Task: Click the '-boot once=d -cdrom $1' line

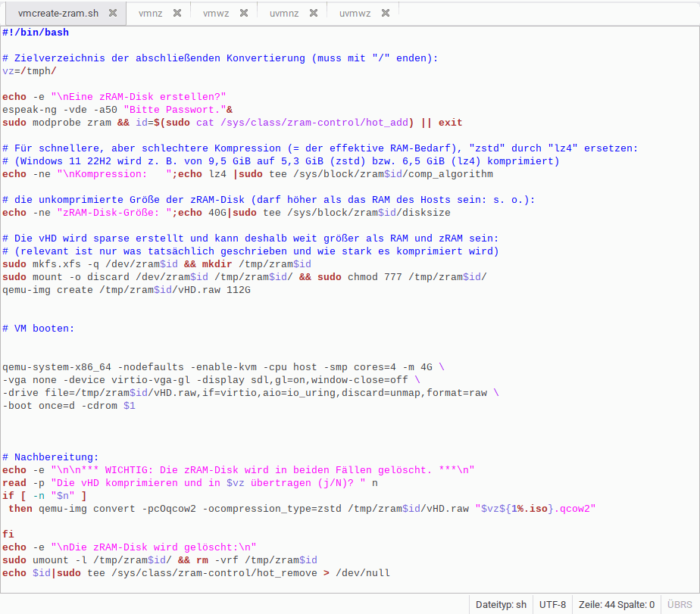Action: 69,406
